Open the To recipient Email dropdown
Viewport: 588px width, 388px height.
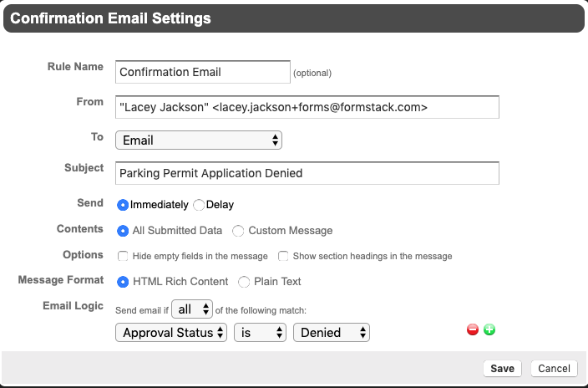coord(199,140)
